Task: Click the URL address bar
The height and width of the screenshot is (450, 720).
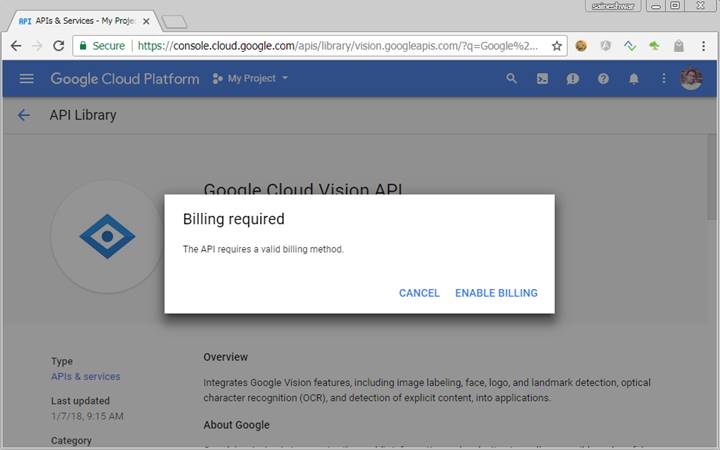Action: 340,45
